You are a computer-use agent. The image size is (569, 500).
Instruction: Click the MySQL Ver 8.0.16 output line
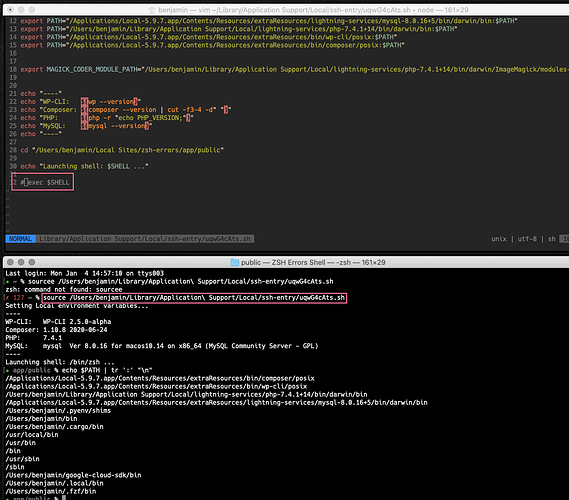pos(161,346)
